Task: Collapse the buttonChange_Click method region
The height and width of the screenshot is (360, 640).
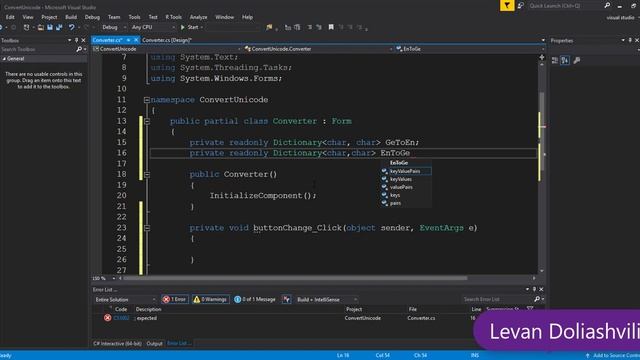Action: click(x=147, y=228)
